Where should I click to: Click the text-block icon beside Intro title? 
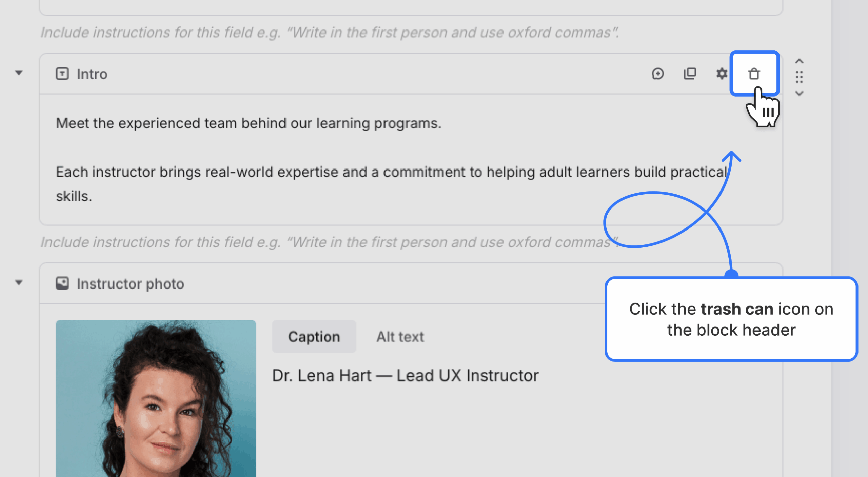click(x=62, y=74)
